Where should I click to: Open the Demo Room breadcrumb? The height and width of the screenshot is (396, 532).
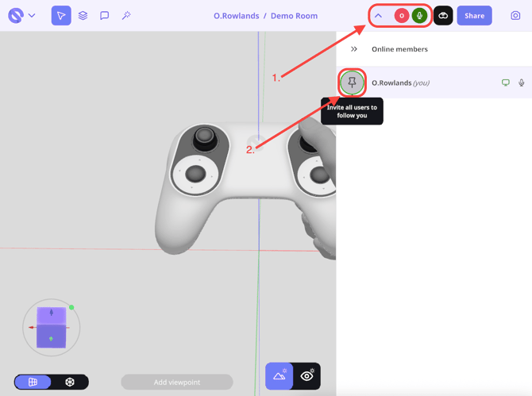295,16
